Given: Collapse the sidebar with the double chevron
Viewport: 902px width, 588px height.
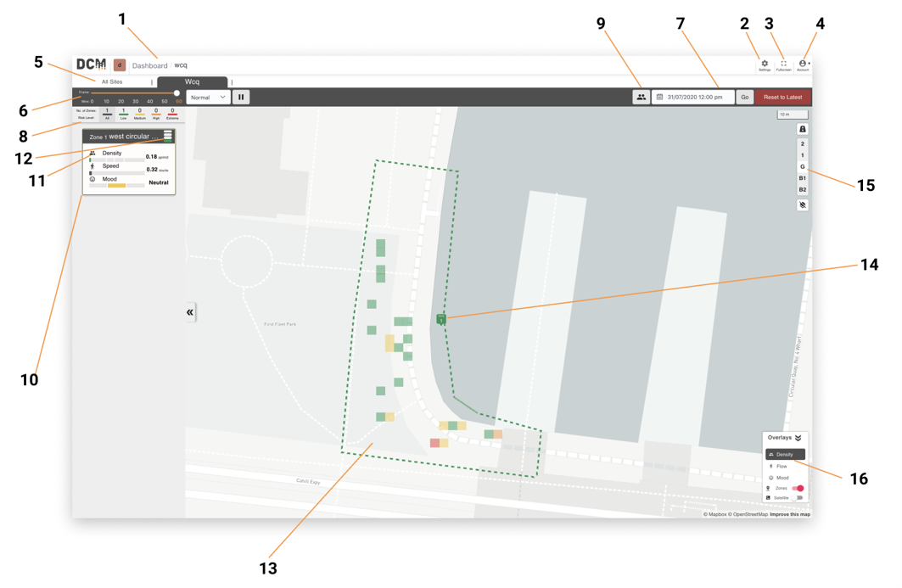Looking at the screenshot, I should [190, 312].
